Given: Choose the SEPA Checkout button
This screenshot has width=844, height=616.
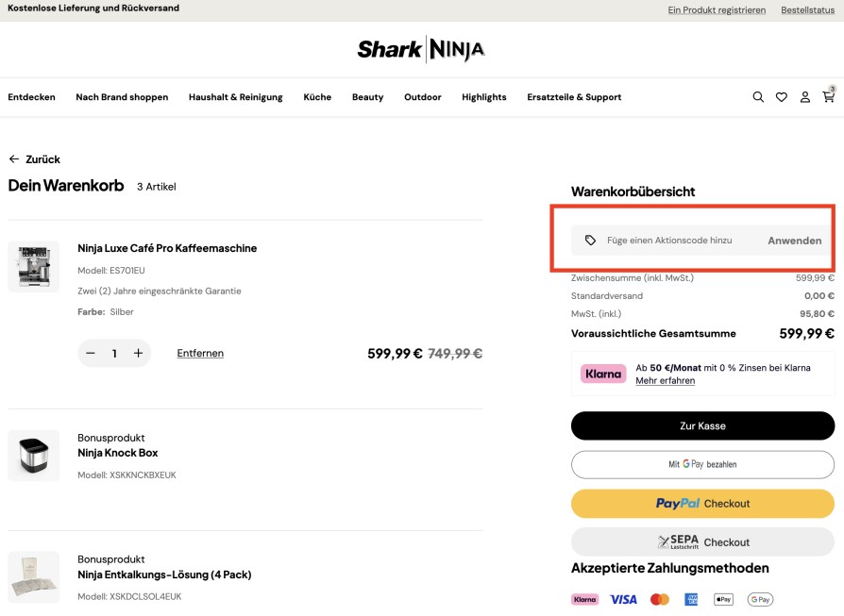Looking at the screenshot, I should point(702,541).
